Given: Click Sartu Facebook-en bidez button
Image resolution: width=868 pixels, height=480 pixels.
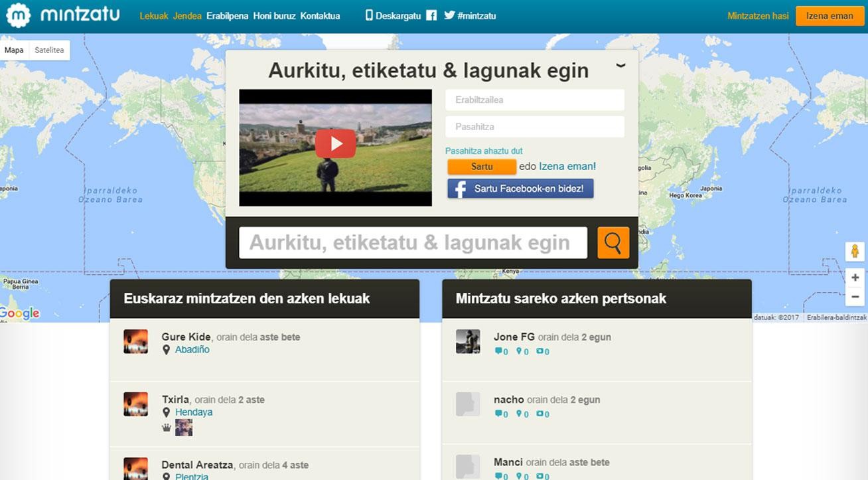Looking at the screenshot, I should pos(520,189).
